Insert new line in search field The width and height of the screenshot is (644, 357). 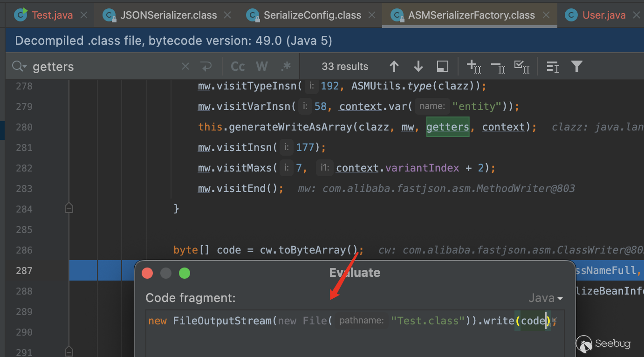tap(206, 67)
